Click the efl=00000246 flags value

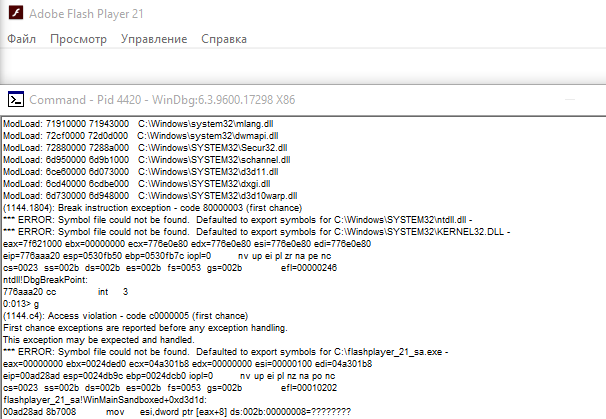pyautogui.click(x=309, y=268)
